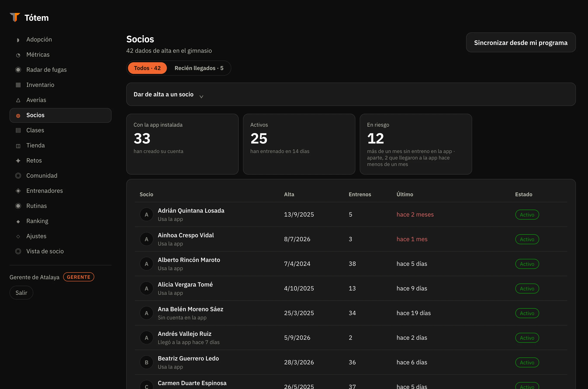Open Adopción via its half-circle icon

pyautogui.click(x=18, y=40)
